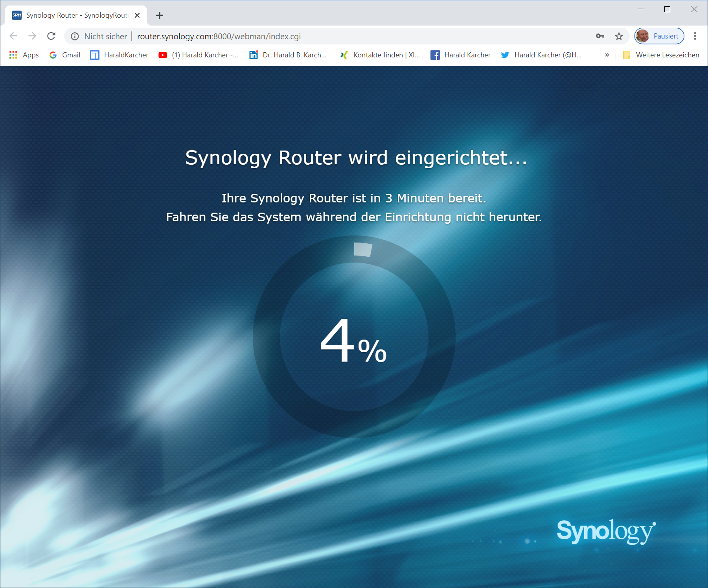Click the 'Synology Router wird eingerichtet...' heading
The image size is (708, 588).
356,158
